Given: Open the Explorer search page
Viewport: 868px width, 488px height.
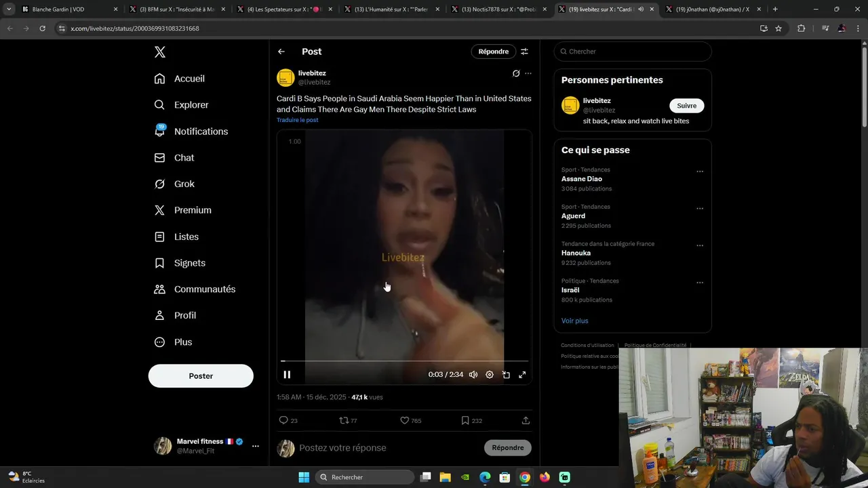Looking at the screenshot, I should [181, 105].
